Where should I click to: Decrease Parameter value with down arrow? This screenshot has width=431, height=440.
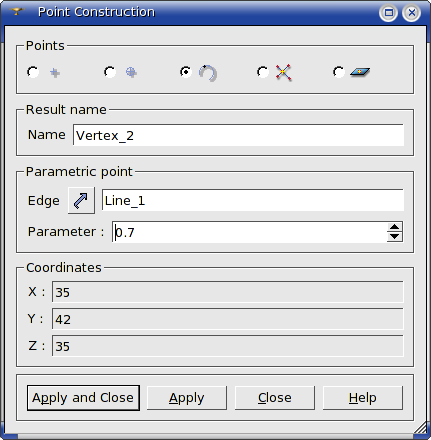tap(395, 237)
